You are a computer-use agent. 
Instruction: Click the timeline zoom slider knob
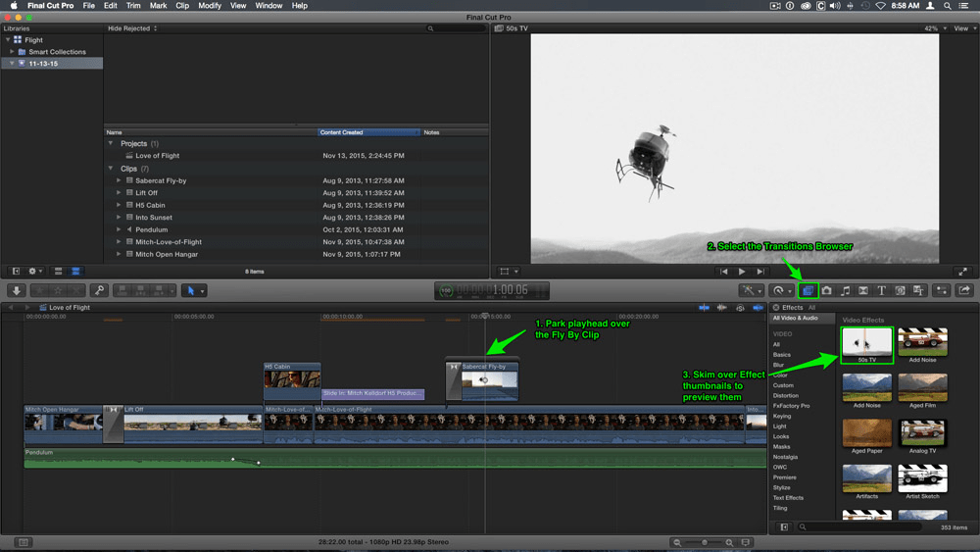705,542
